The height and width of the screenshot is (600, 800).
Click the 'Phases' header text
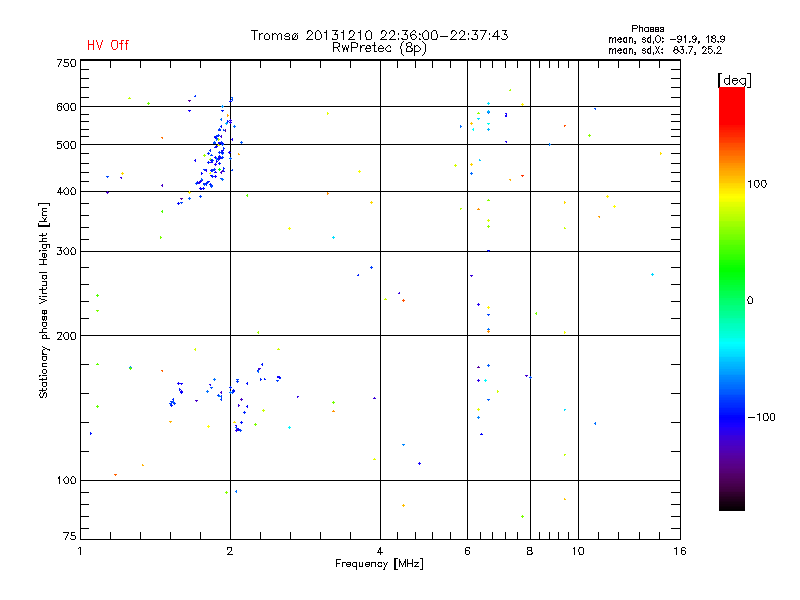647,29
